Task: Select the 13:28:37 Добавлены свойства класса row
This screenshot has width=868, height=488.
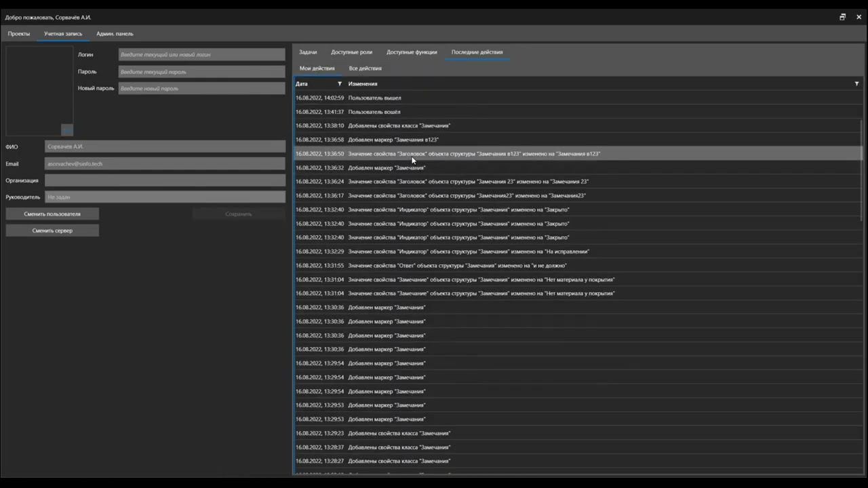Action: pyautogui.click(x=578, y=447)
